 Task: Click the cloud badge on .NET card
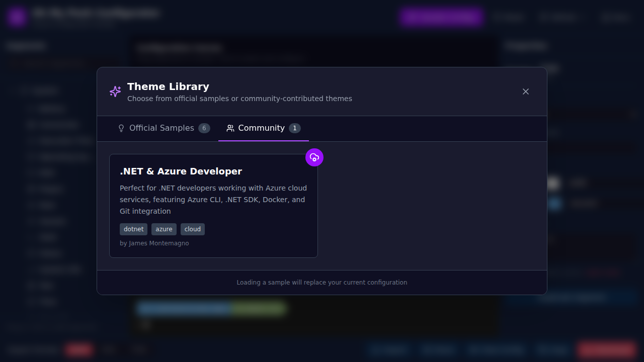click(x=314, y=157)
